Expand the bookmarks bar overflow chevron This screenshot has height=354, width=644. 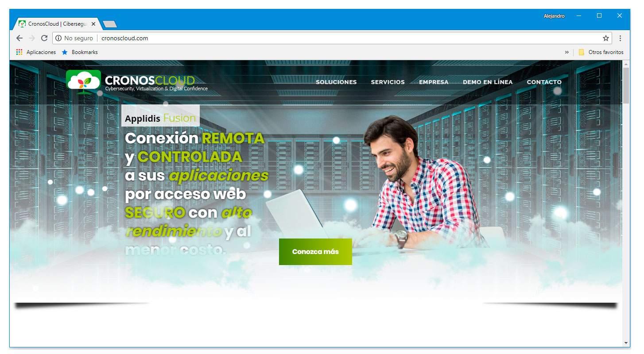566,52
